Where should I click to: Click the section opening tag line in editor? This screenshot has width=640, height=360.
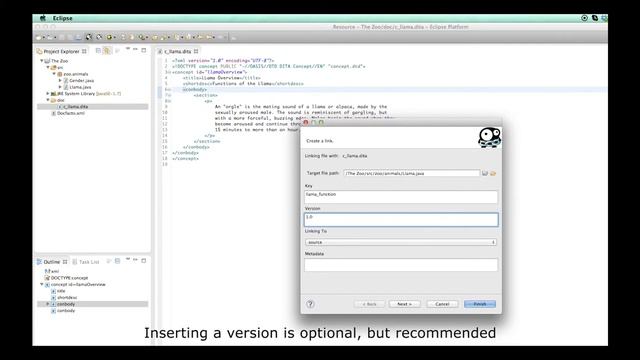pyautogui.click(x=205, y=95)
